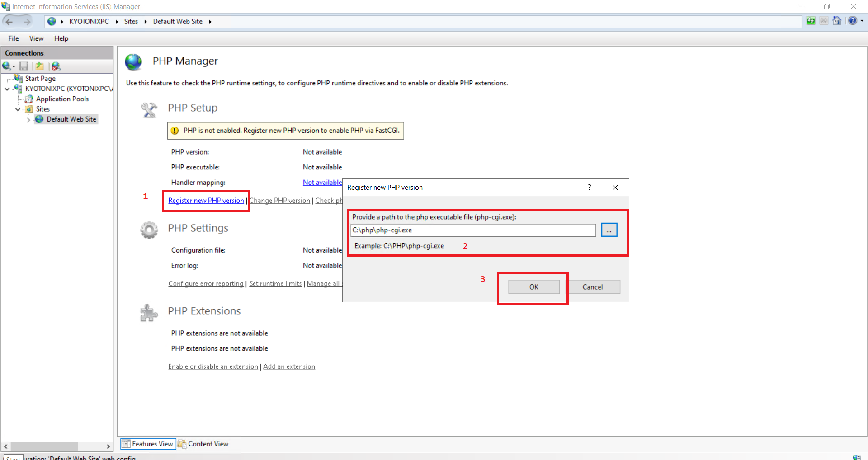Click the Forward navigation arrow

[x=27, y=21]
